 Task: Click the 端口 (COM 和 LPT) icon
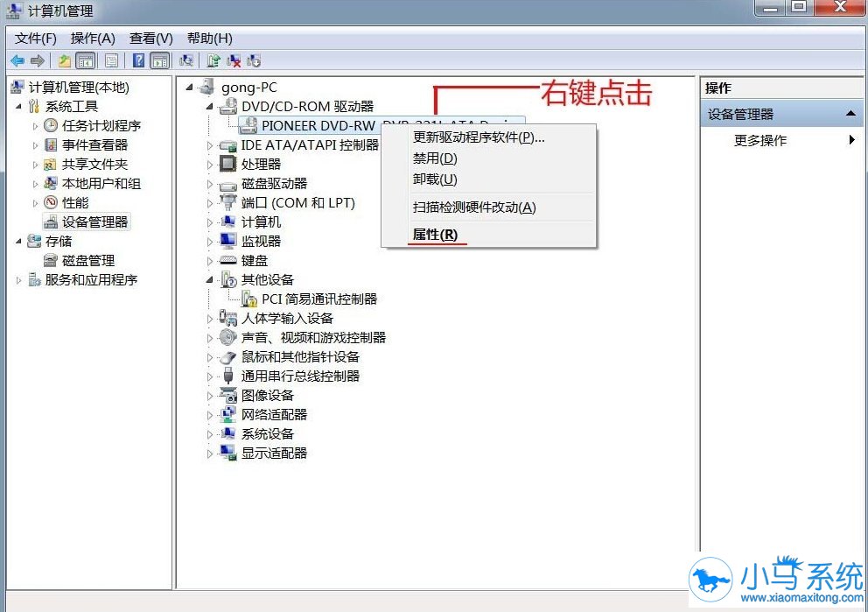pos(228,203)
